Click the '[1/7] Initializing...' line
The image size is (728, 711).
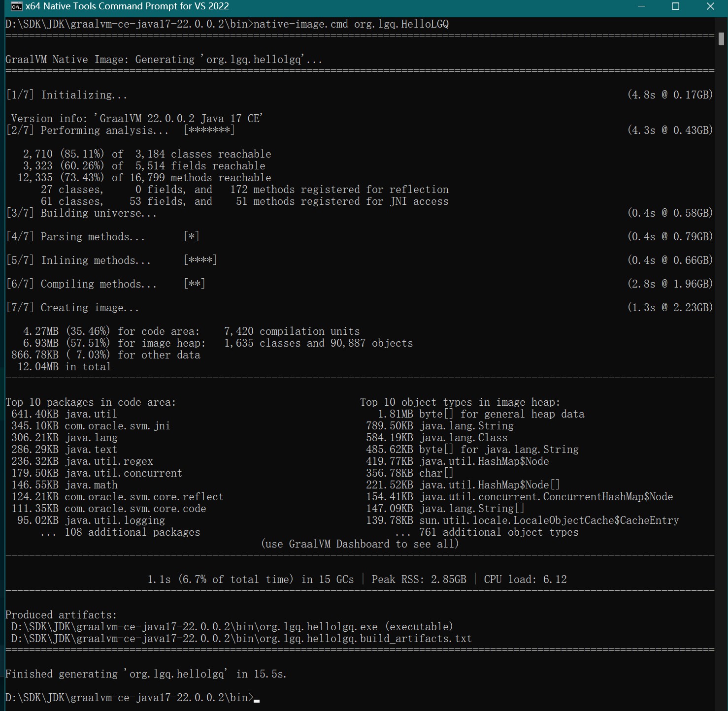(66, 95)
